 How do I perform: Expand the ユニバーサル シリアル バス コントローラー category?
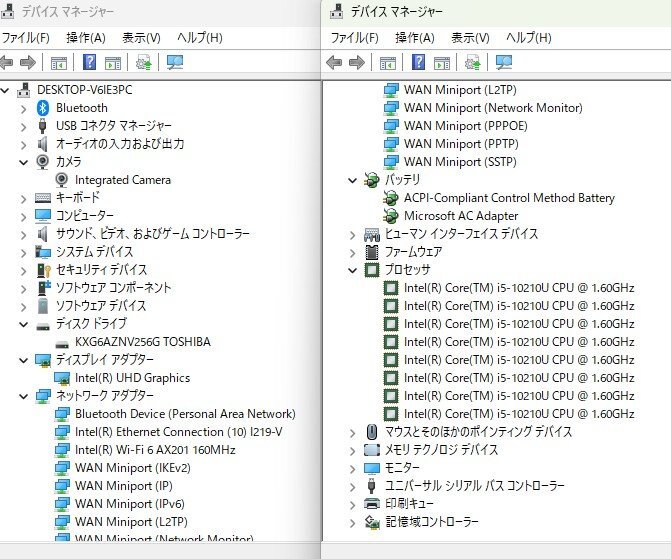click(x=353, y=487)
